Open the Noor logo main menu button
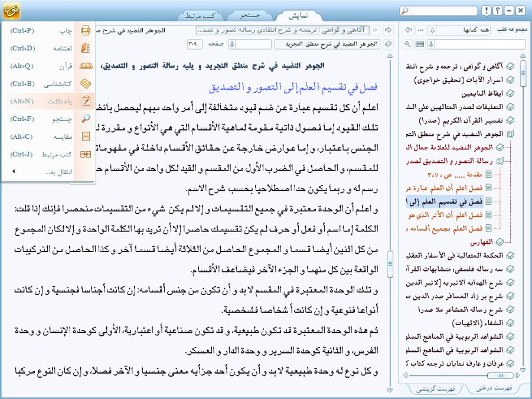The width and height of the screenshot is (532, 399). tap(11, 11)
